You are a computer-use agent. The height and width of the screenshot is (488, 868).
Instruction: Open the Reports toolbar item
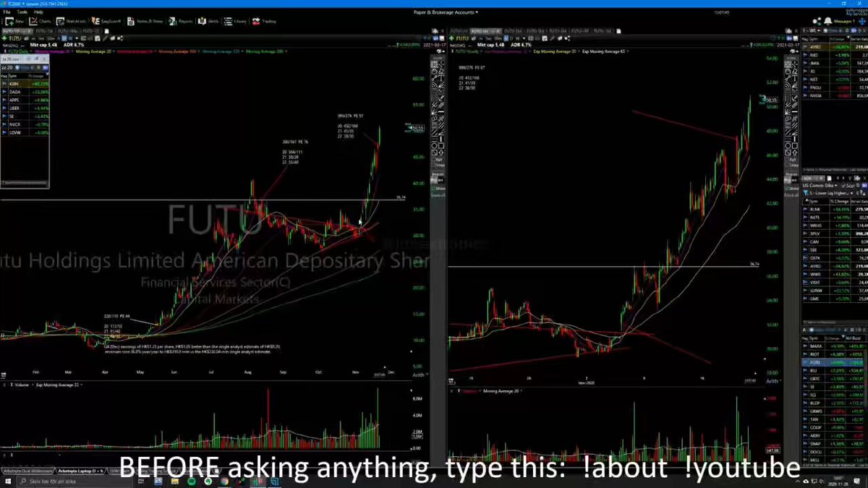tap(181, 22)
